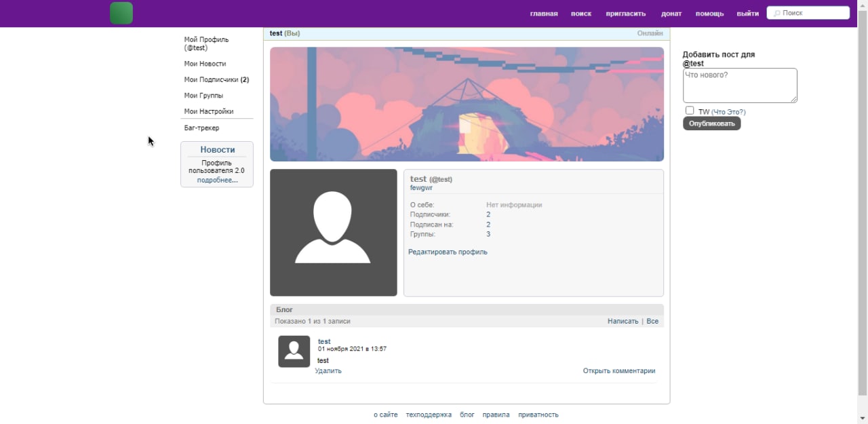
Task: Click the Нет информации text
Action: click(x=514, y=205)
